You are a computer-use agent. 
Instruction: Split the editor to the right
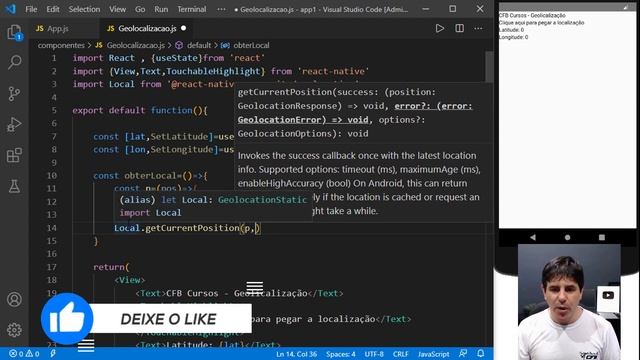pyautogui.click(x=459, y=28)
